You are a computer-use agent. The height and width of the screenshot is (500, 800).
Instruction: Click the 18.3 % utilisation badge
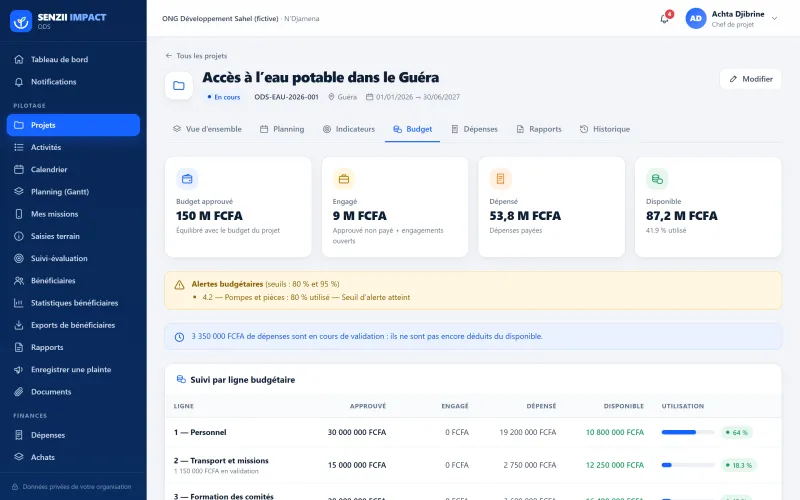(x=739, y=465)
